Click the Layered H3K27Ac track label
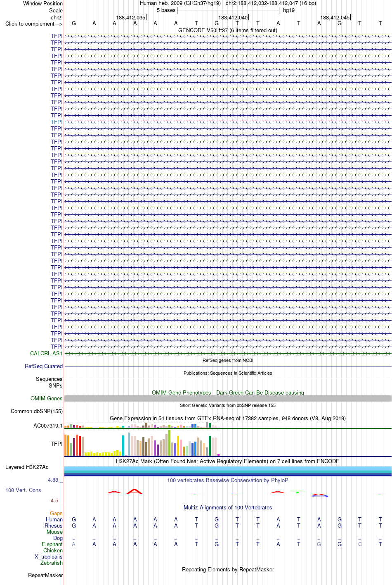 tap(27, 467)
